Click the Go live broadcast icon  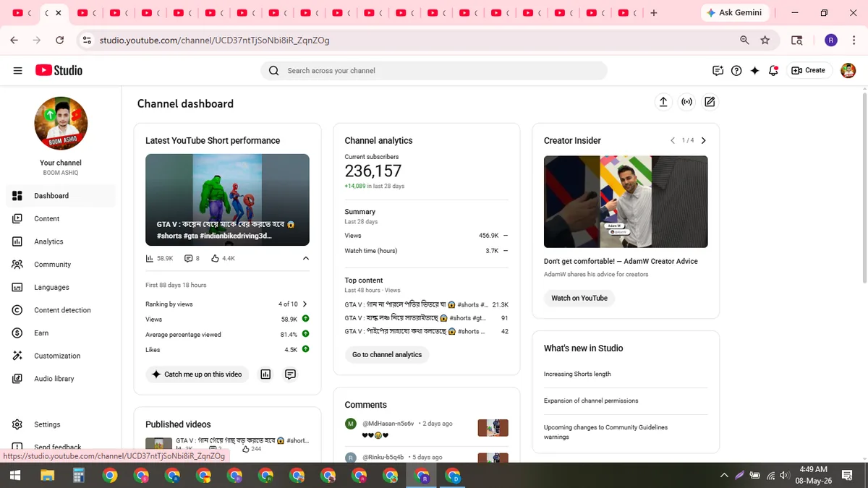(x=687, y=102)
